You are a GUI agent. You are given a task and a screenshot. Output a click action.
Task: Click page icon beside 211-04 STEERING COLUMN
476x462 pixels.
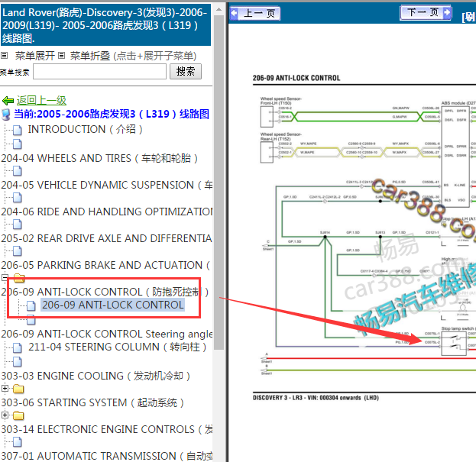point(18,348)
